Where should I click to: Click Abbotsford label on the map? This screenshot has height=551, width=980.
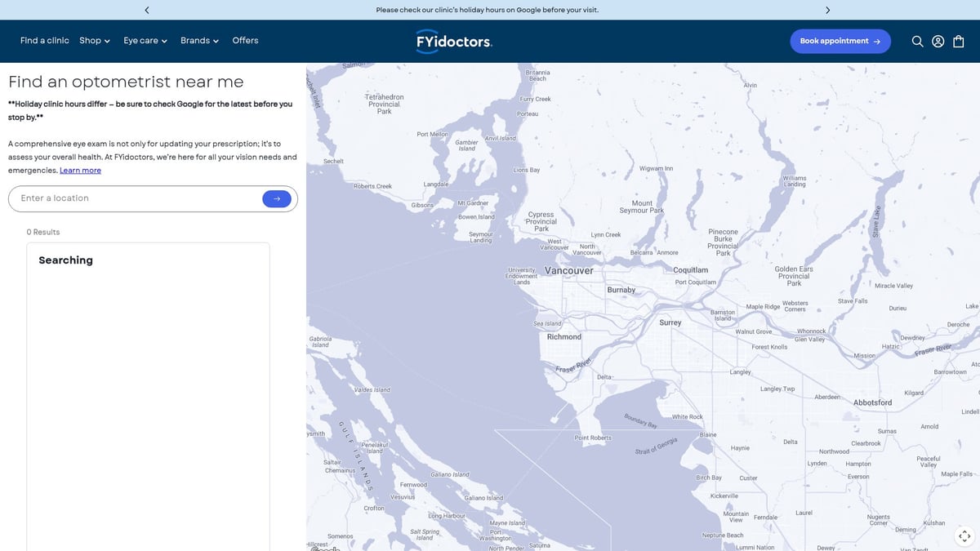pyautogui.click(x=871, y=402)
